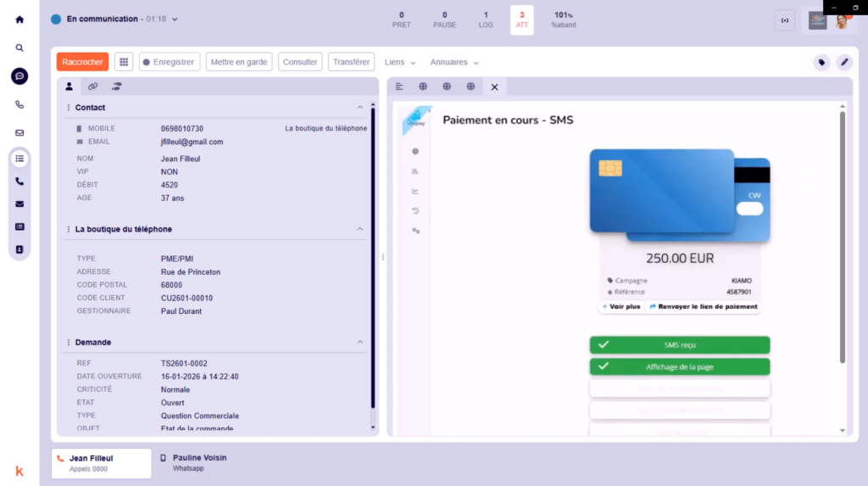Click the circle icon in payment sidebar
868x486 pixels.
coord(415,151)
